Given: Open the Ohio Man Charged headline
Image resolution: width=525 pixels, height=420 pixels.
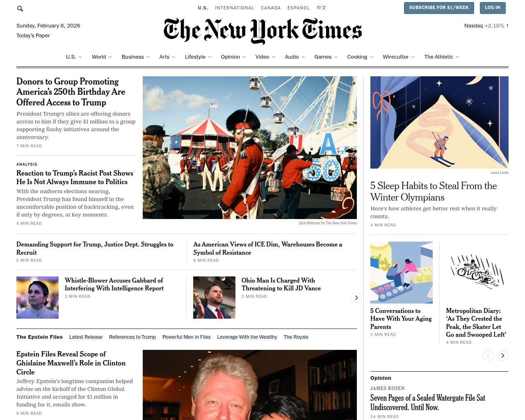Looking at the screenshot, I should point(281,284).
